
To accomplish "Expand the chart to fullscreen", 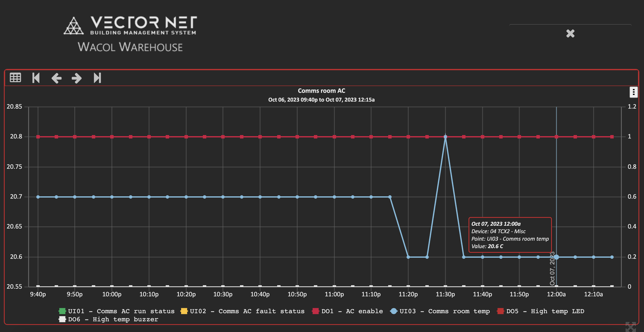I will click(631, 326).
